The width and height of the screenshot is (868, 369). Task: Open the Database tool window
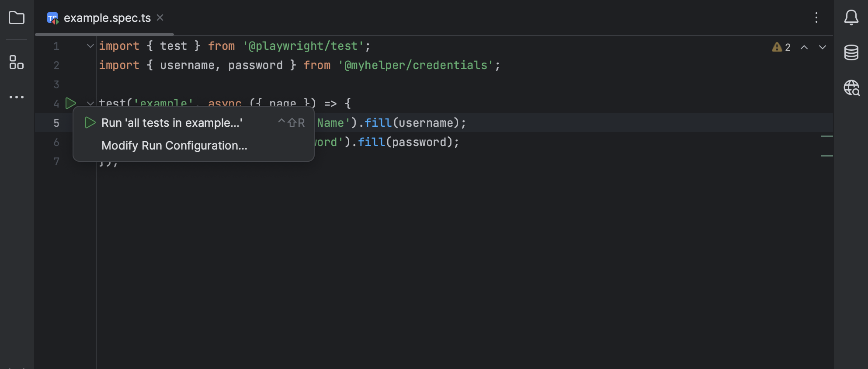pos(851,52)
